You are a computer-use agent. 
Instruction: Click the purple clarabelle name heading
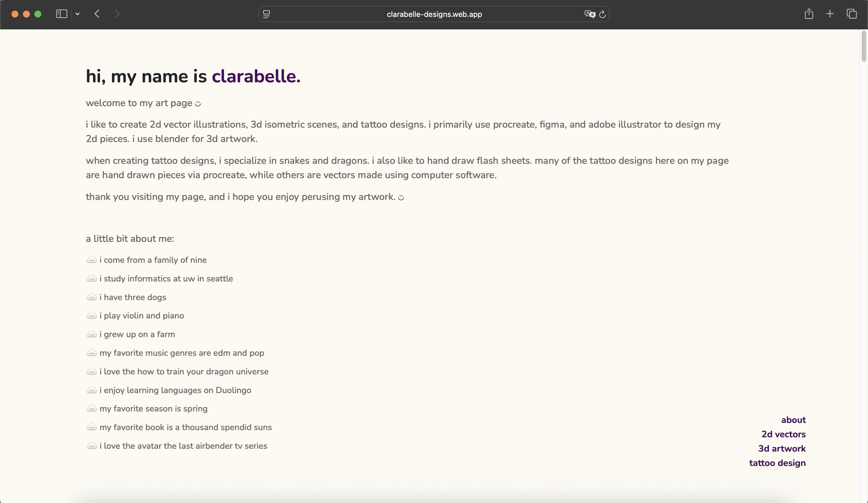(256, 76)
